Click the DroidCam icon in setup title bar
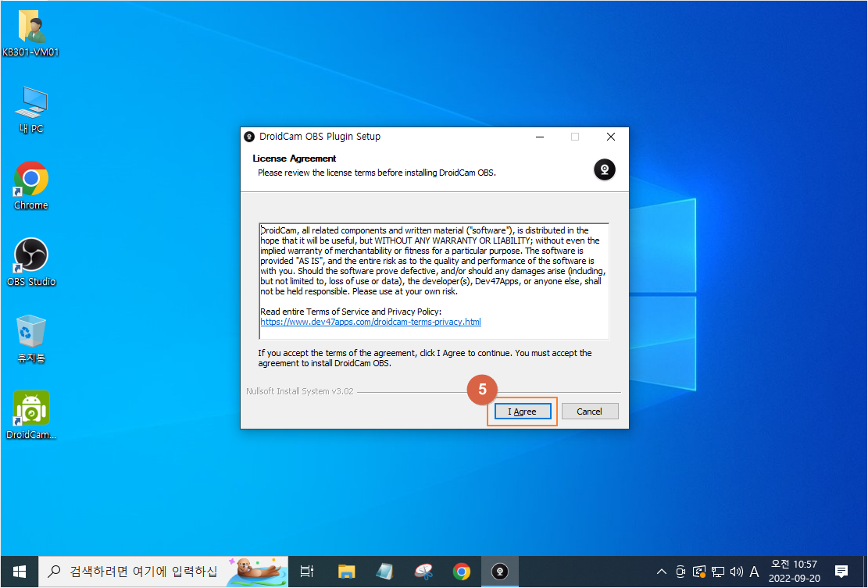 (x=249, y=137)
